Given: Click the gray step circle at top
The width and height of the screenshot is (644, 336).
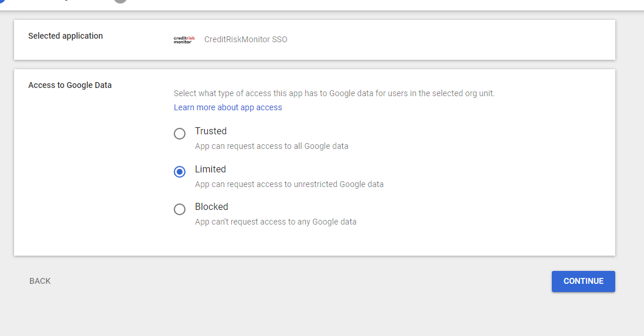Looking at the screenshot, I should 120,1.
